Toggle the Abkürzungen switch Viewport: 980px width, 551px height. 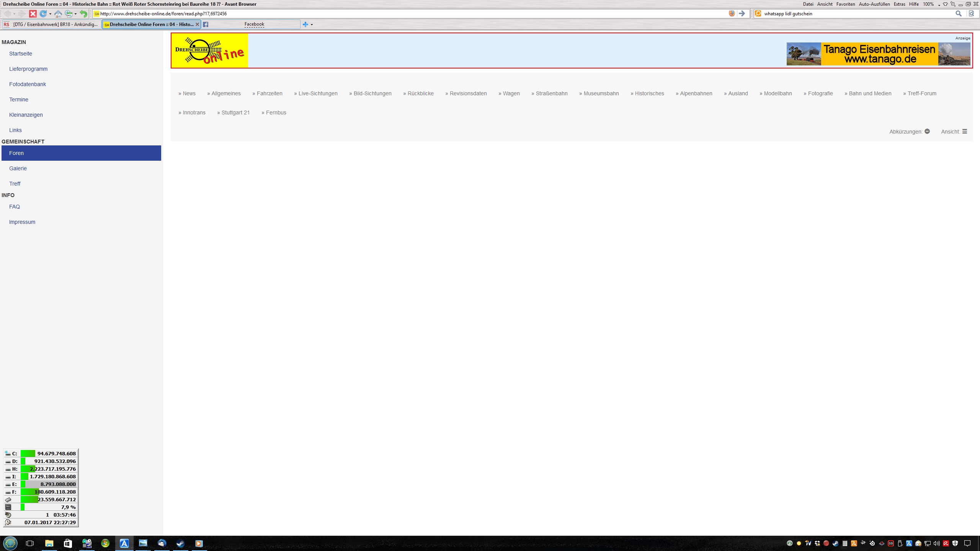coord(927,131)
